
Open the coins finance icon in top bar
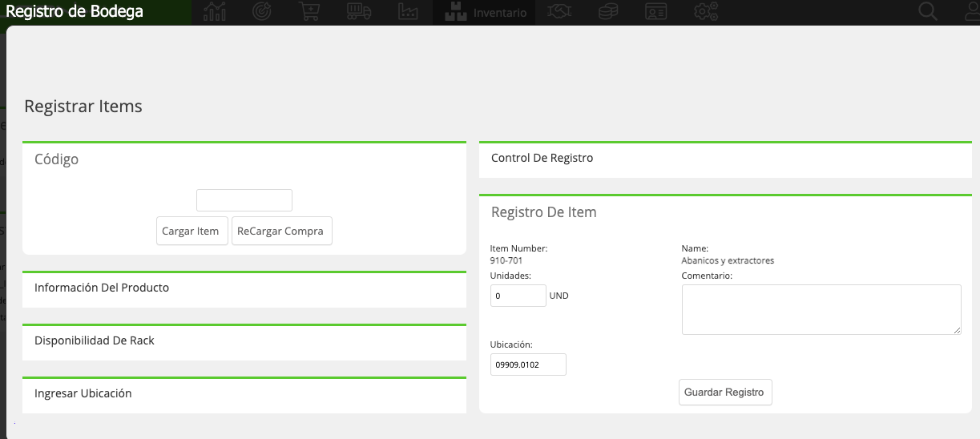pyautogui.click(x=610, y=12)
